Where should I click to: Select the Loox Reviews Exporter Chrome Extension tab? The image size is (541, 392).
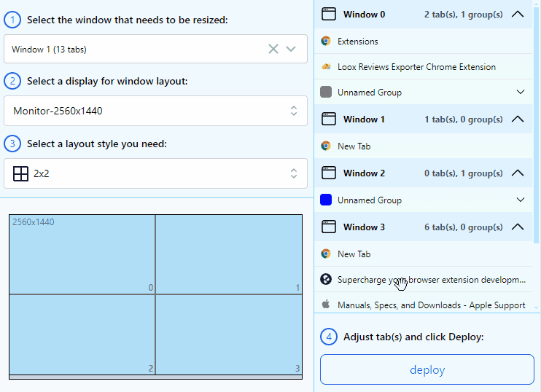(x=424, y=66)
